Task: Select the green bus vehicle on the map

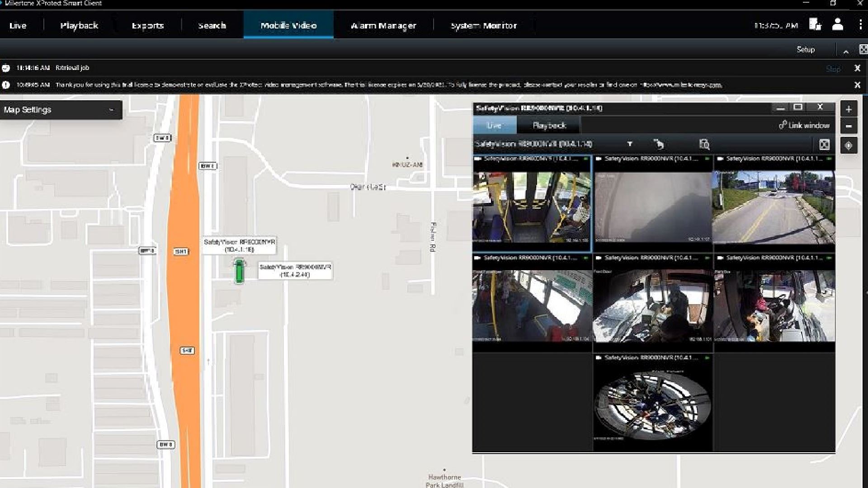Action: (239, 271)
